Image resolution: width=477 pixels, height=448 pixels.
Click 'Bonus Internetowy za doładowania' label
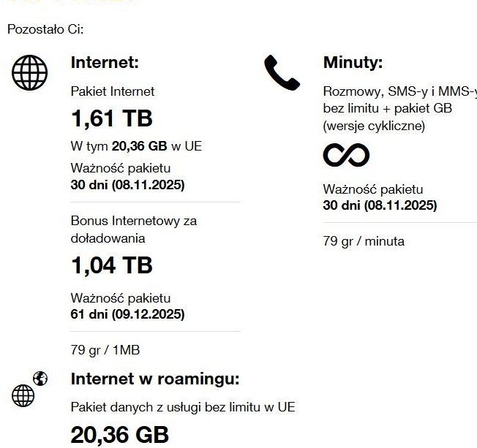[134, 229]
